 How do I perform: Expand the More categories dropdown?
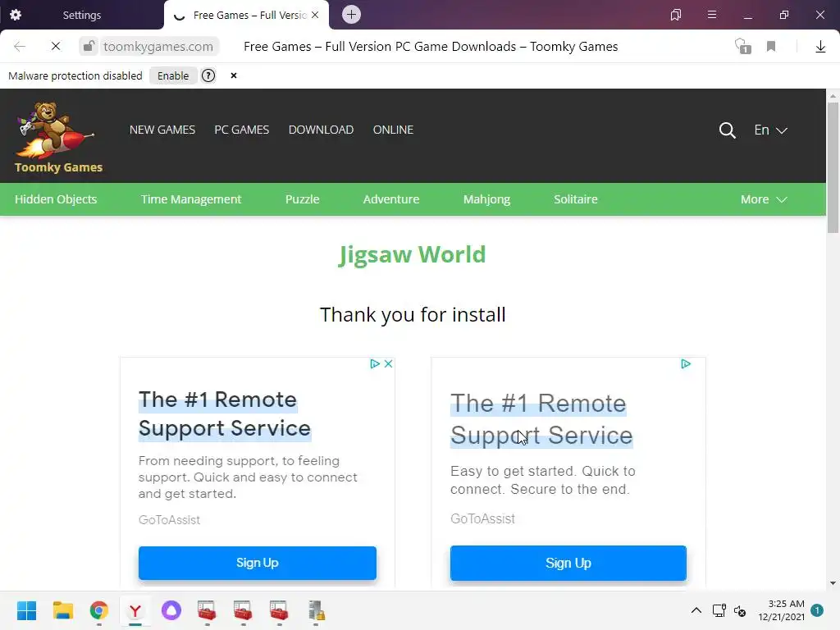[x=764, y=199]
